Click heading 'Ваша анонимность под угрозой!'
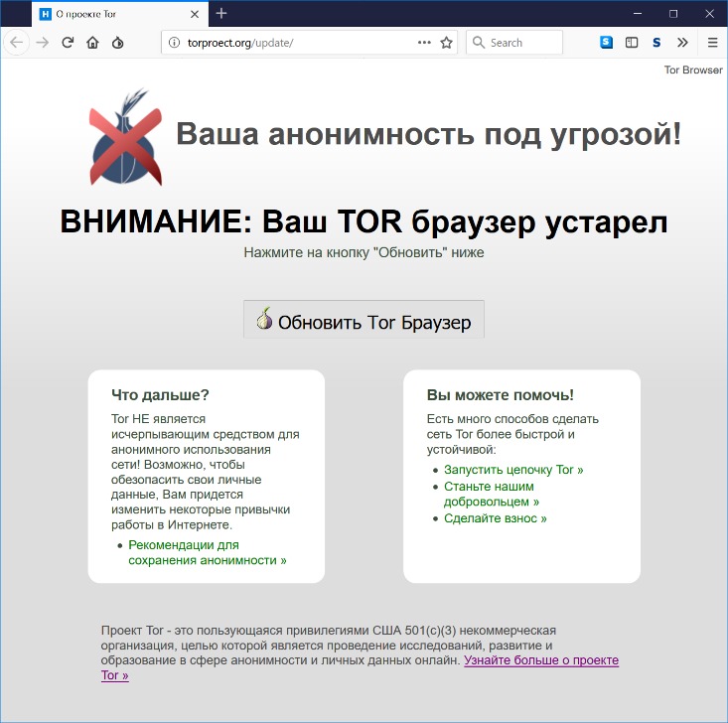The height and width of the screenshot is (723, 728). (428, 134)
